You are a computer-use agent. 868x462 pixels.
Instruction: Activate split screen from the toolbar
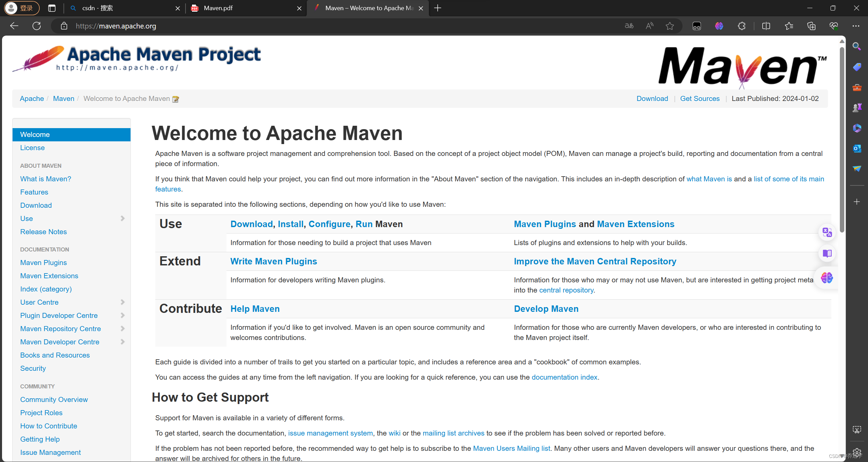pyautogui.click(x=766, y=26)
